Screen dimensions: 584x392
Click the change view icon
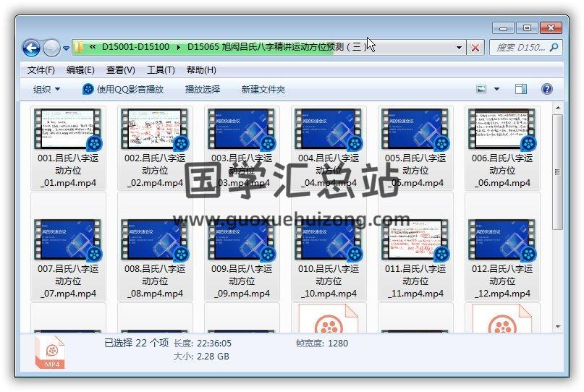481,90
